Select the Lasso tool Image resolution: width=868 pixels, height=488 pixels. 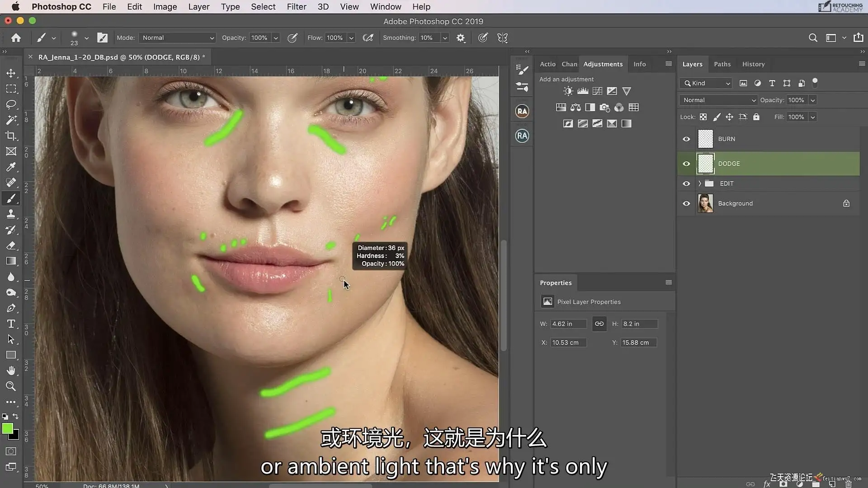tap(11, 104)
